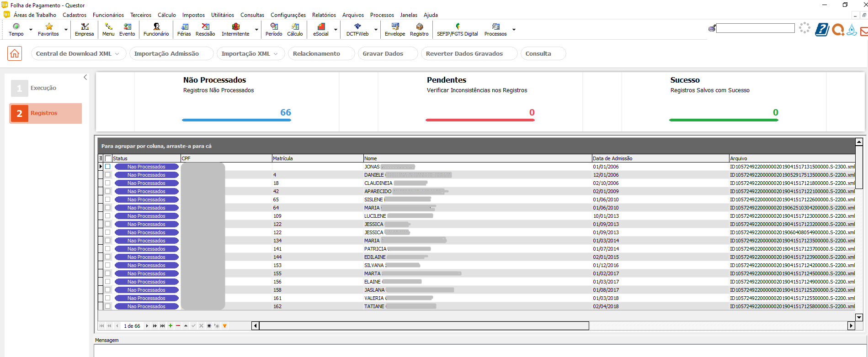Open the Tempo toolbar icon
This screenshot has width=868, height=357.
pyautogui.click(x=16, y=30)
